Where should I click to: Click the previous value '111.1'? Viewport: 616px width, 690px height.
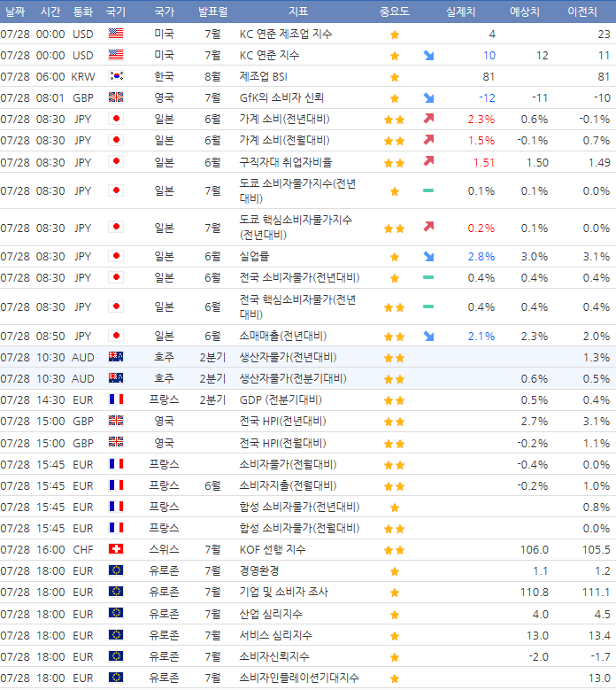pyautogui.click(x=597, y=593)
